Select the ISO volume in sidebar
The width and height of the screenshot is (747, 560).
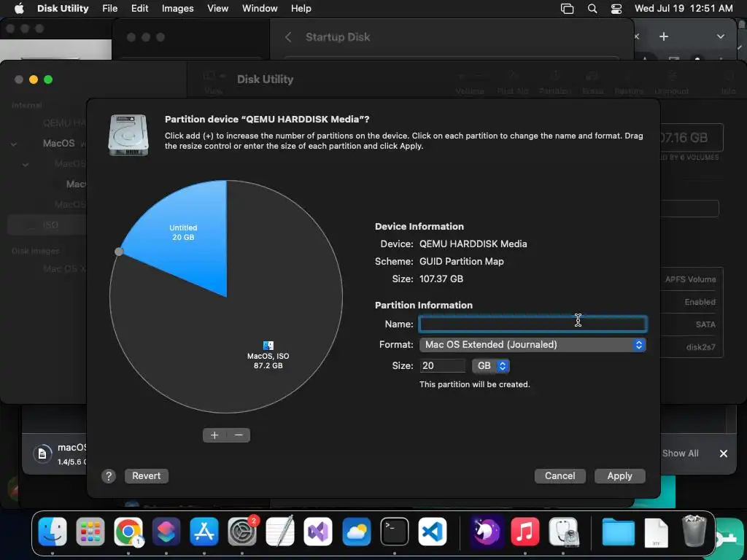click(x=47, y=225)
